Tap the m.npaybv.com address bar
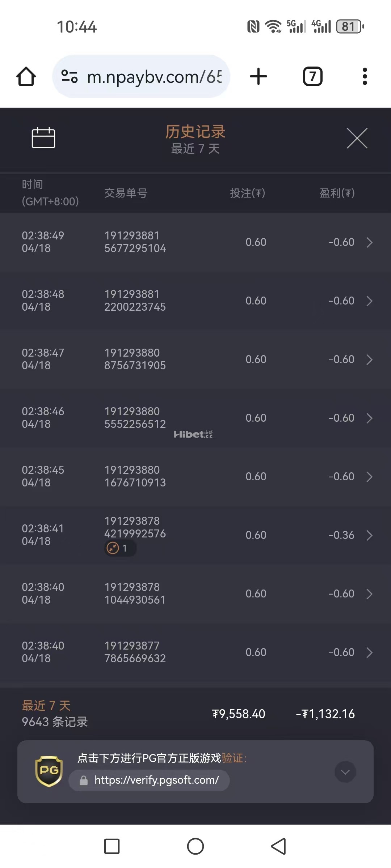 click(x=154, y=77)
